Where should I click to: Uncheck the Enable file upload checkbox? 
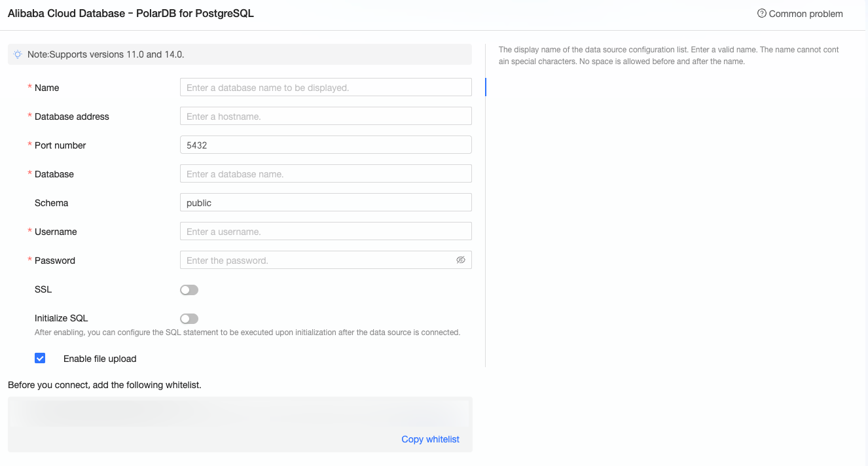pos(40,358)
